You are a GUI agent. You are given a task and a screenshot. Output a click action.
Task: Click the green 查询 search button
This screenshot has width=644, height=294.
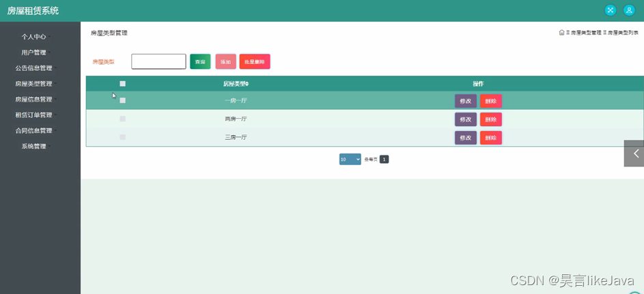point(200,61)
